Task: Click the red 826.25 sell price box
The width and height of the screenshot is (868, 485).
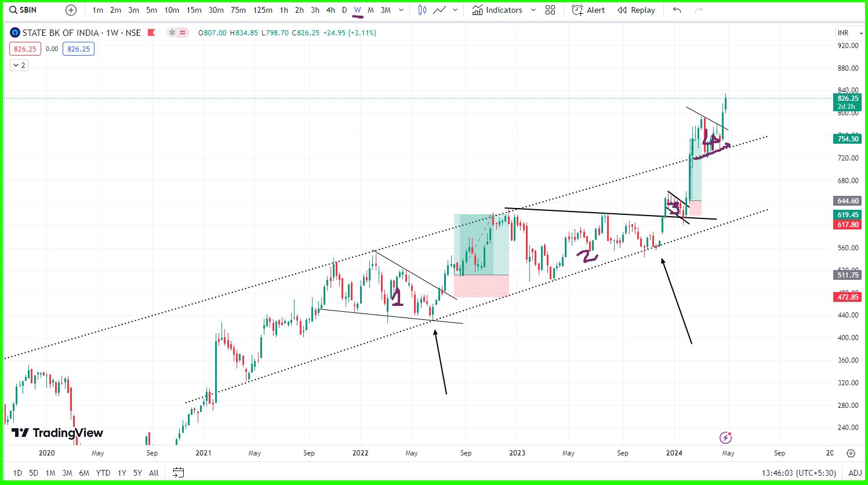Action: tap(25, 49)
